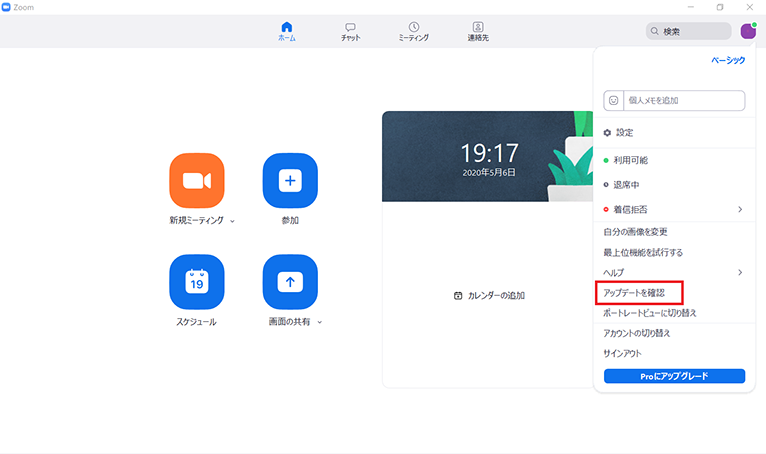
Task: Click the Zoom logo in title bar
Action: [x=6, y=7]
